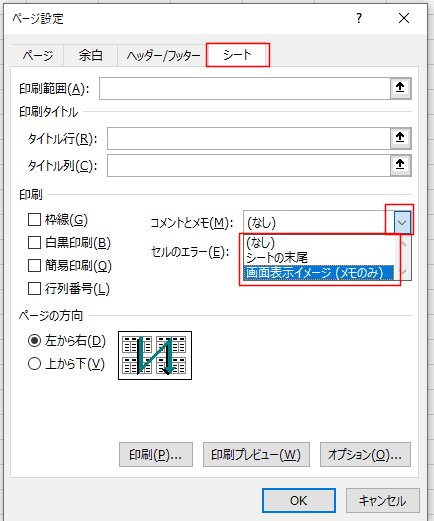Click the 印刷プレビュー button

pyautogui.click(x=256, y=454)
